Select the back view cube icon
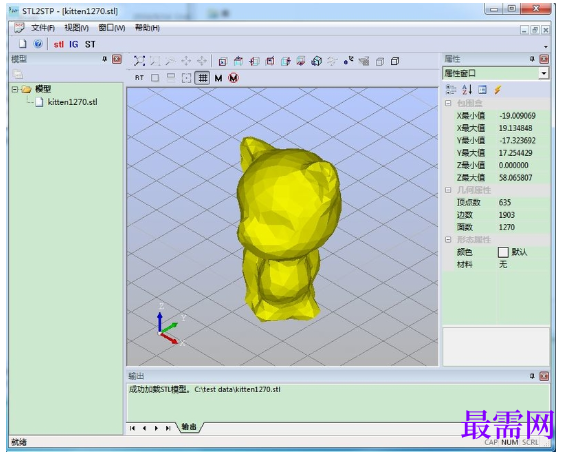The width and height of the screenshot is (573, 456). click(270, 61)
